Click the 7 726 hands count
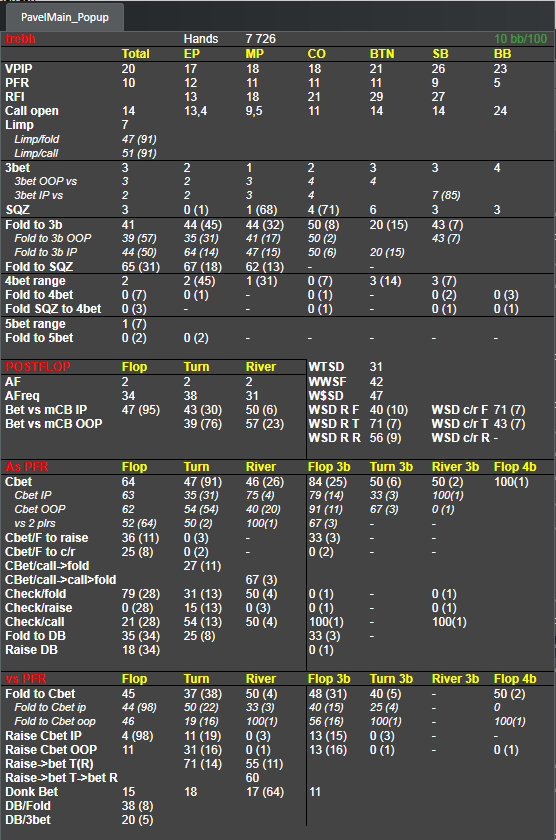The height and width of the screenshot is (840, 556). pyautogui.click(x=260, y=39)
